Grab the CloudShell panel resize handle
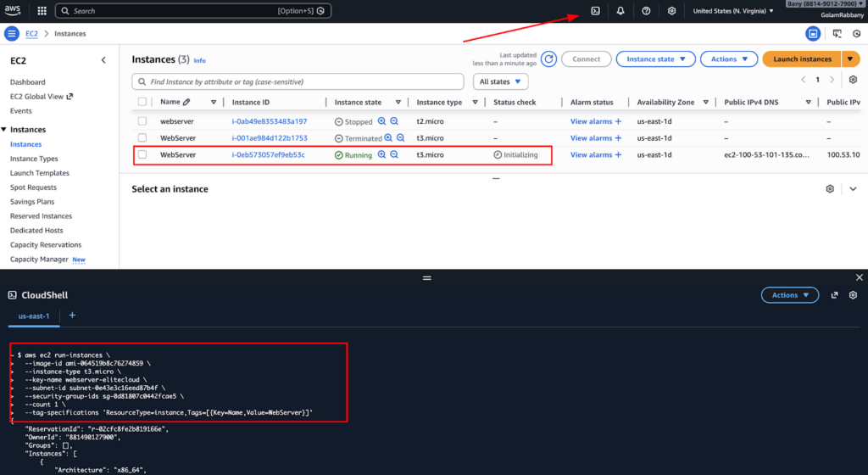The image size is (868, 475). coord(427,278)
